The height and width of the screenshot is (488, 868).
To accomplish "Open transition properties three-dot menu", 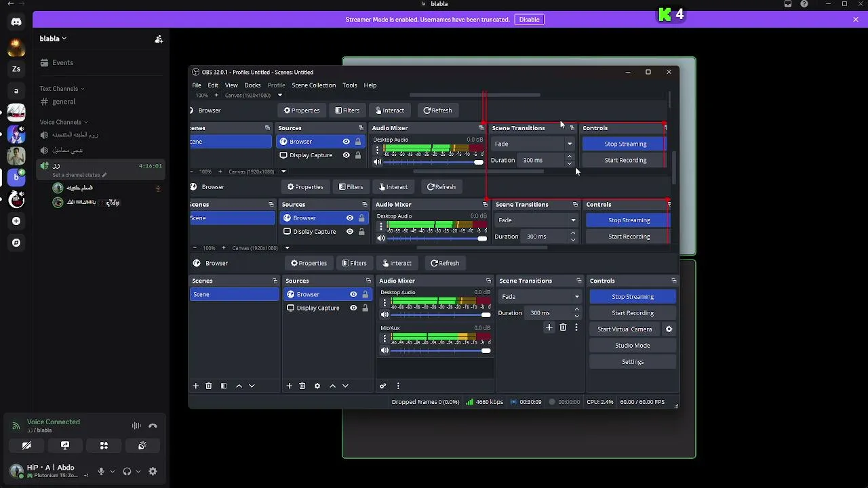I will pyautogui.click(x=576, y=327).
